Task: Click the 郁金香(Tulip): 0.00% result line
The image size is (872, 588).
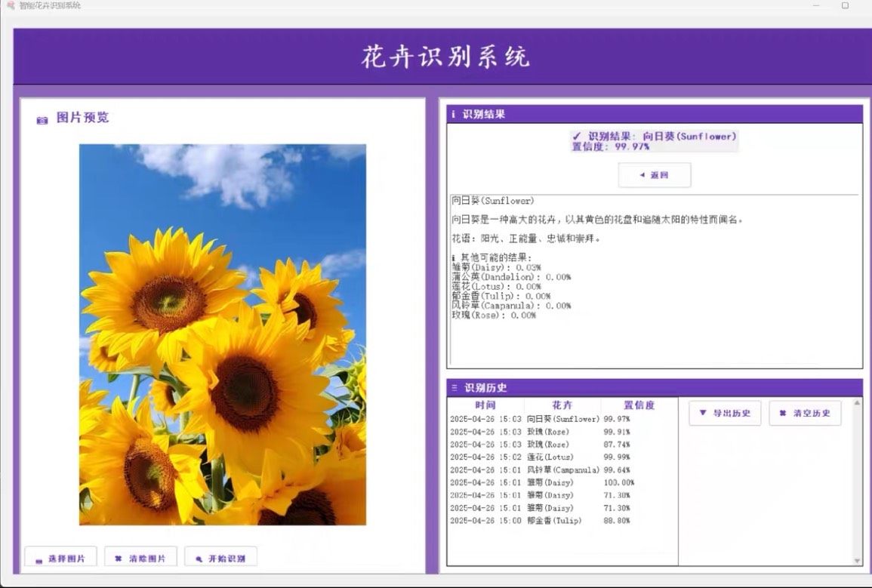Action: 501,296
